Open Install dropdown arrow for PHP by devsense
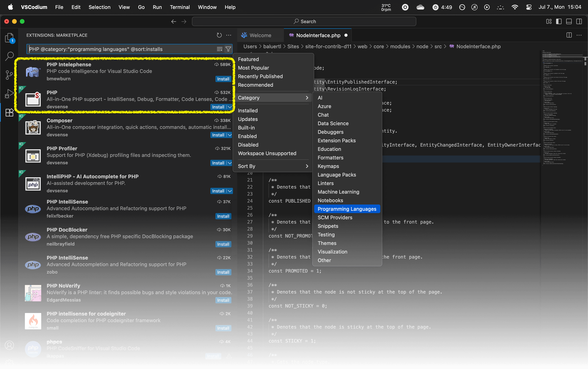The height and width of the screenshot is (369, 588). tap(229, 107)
